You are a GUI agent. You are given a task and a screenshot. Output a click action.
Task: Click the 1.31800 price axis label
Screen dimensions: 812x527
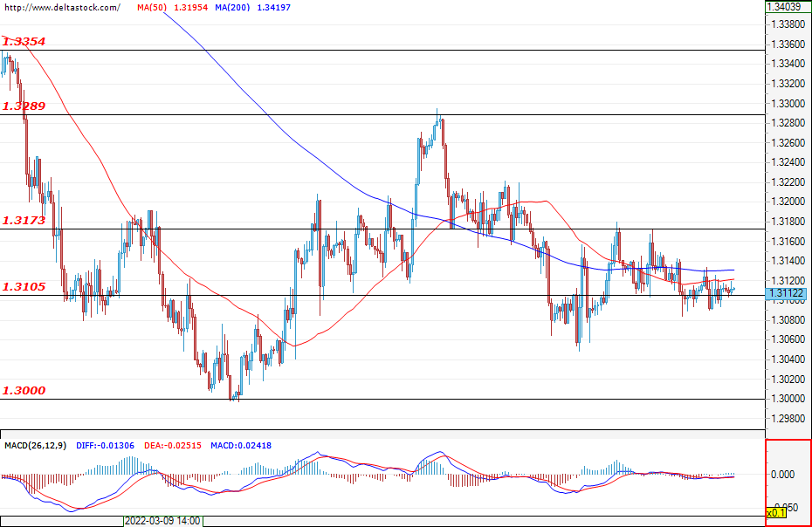788,222
